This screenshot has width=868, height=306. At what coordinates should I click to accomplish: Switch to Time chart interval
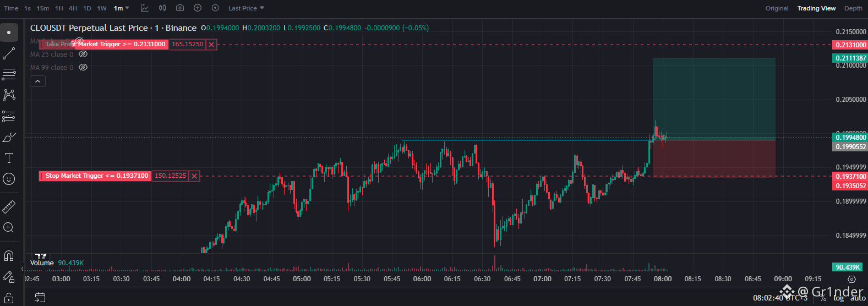coord(11,8)
